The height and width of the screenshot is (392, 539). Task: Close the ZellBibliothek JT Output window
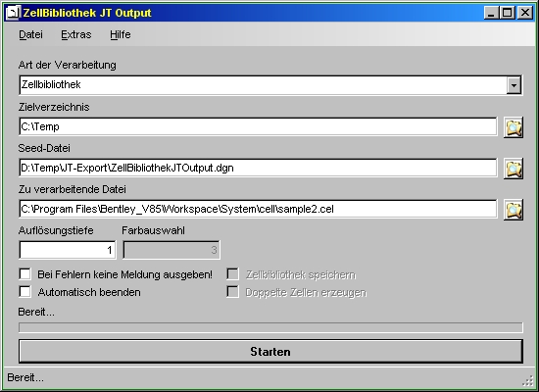(x=525, y=13)
